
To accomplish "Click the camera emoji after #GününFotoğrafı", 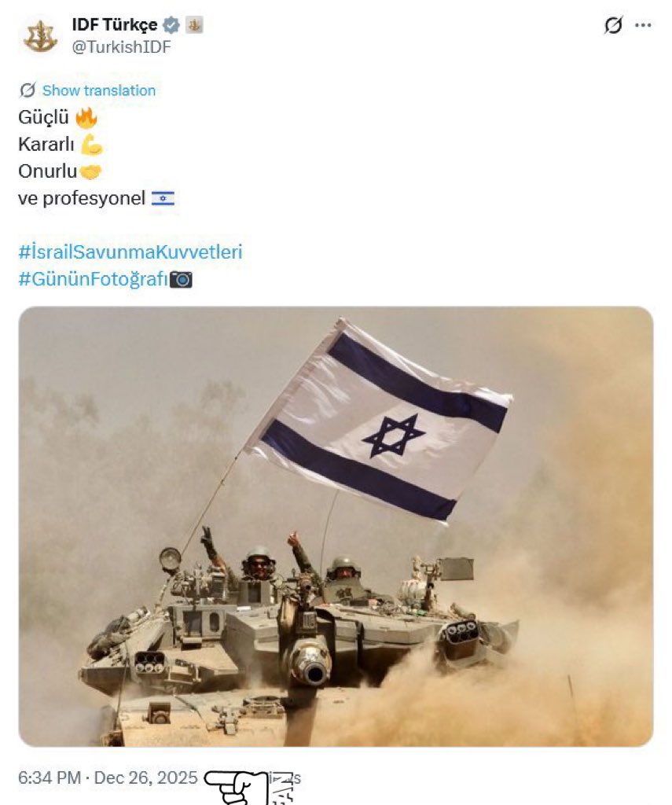I will [181, 279].
